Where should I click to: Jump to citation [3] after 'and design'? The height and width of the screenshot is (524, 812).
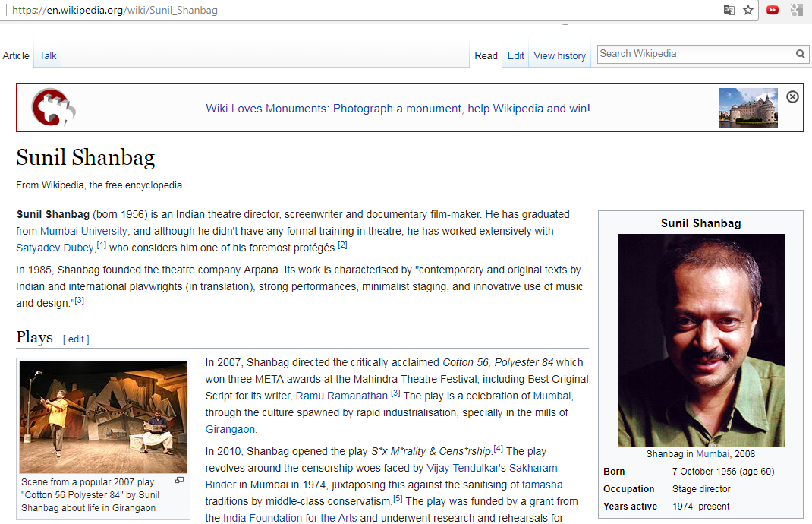pos(79,300)
